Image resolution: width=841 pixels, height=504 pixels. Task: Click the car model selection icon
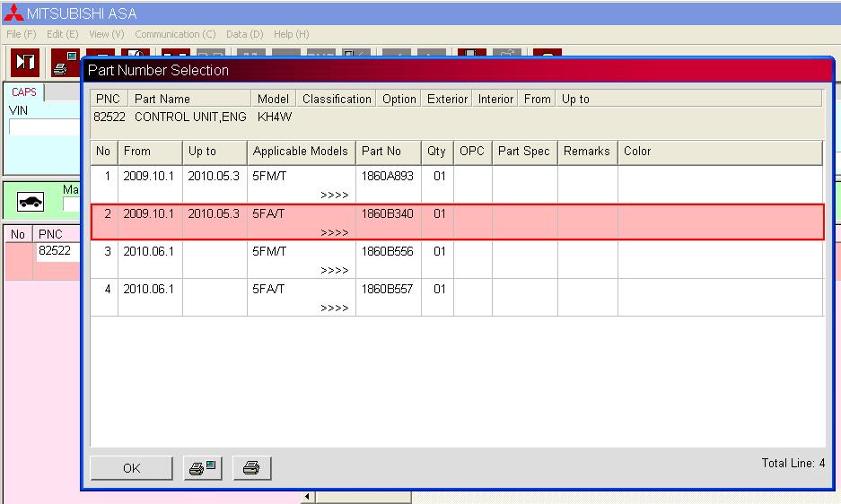click(31, 203)
